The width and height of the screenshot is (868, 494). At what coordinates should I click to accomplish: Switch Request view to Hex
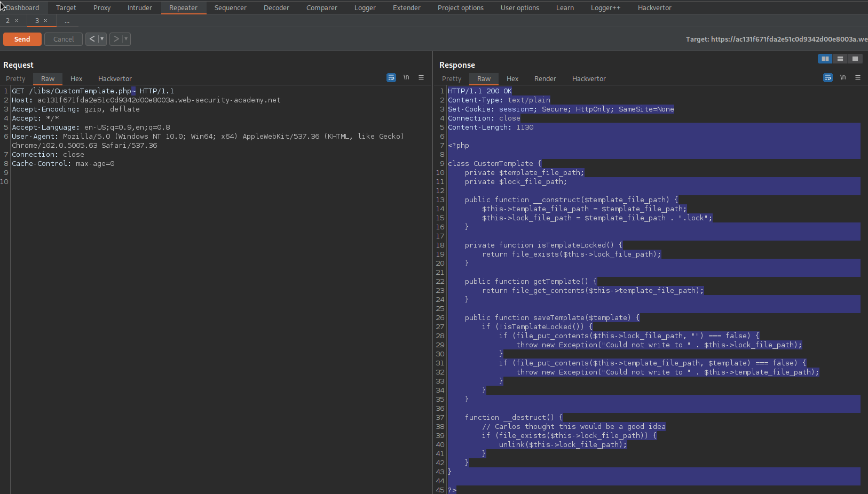click(76, 78)
